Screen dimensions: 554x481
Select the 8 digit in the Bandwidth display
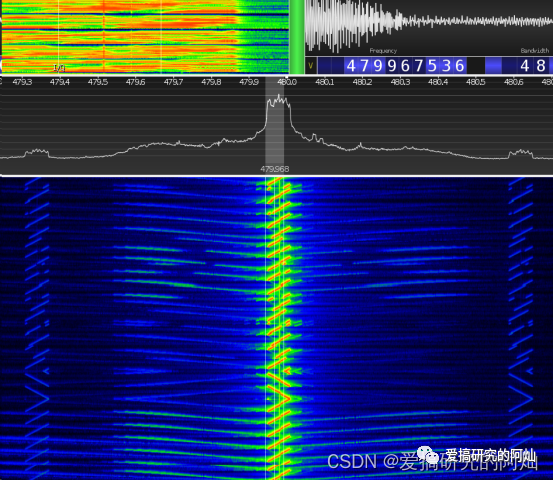point(541,66)
